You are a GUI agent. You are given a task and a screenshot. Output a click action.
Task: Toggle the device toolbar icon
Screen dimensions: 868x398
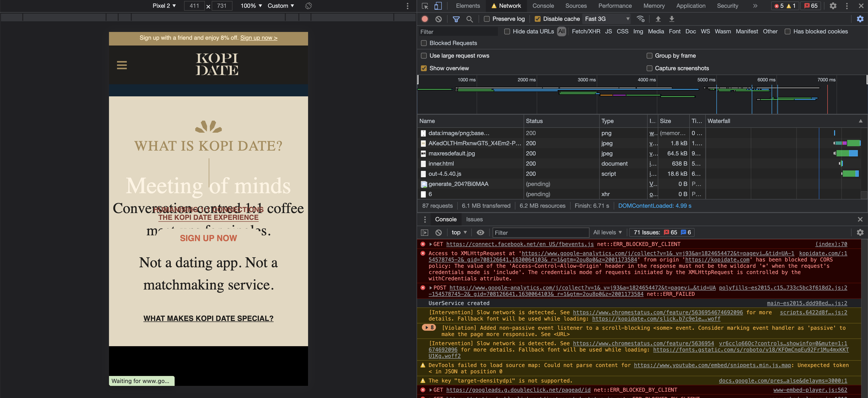(438, 6)
